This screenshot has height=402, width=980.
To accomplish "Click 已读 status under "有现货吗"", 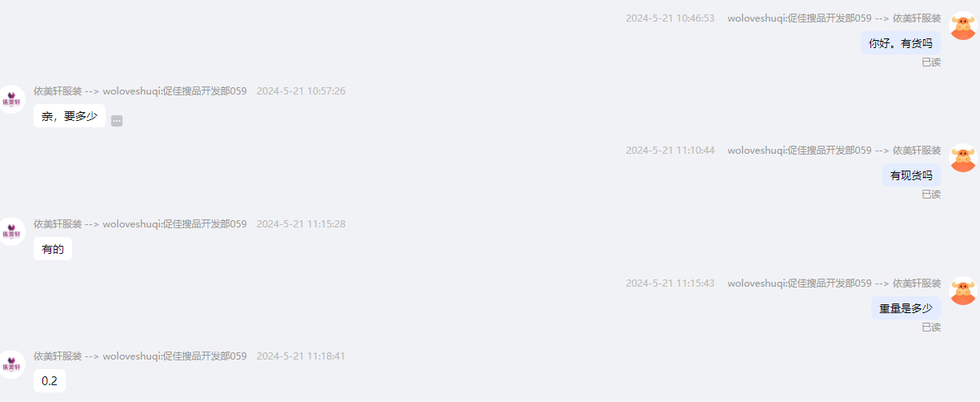I will click(x=931, y=195).
